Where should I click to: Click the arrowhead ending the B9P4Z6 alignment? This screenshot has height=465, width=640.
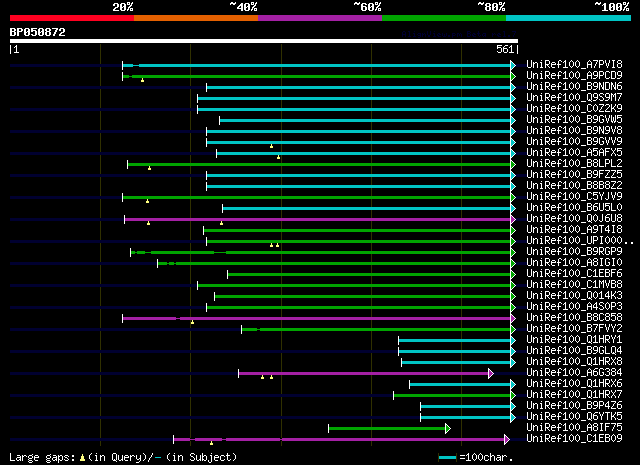point(513,406)
